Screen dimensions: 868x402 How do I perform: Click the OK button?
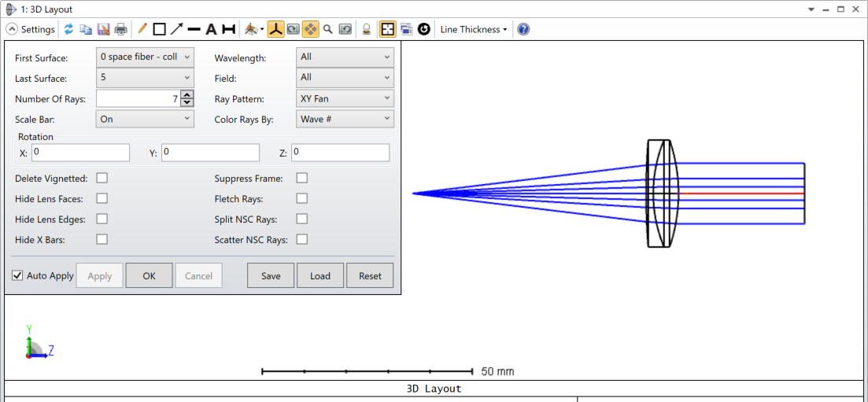tap(149, 276)
